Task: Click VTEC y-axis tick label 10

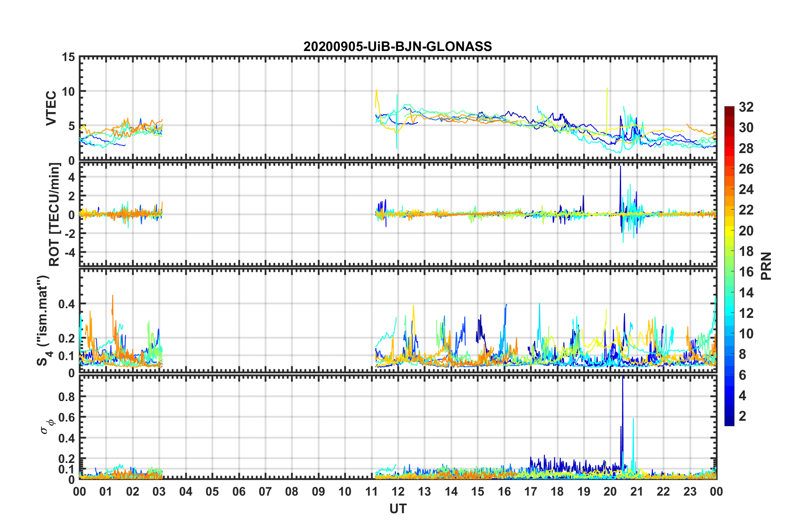Action: coord(68,92)
